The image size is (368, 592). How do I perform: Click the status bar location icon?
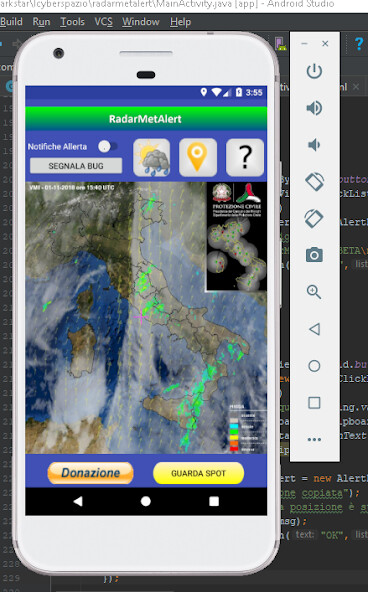pyautogui.click(x=204, y=92)
